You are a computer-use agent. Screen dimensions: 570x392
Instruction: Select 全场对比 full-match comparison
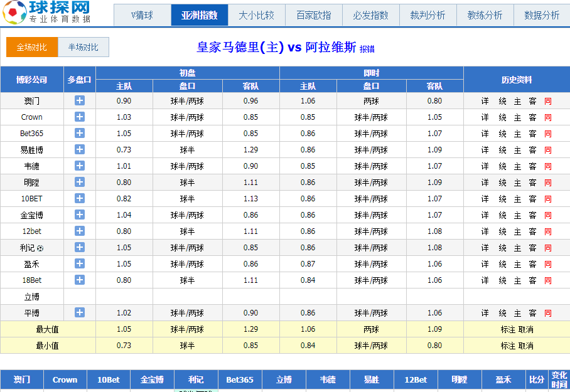(32, 47)
